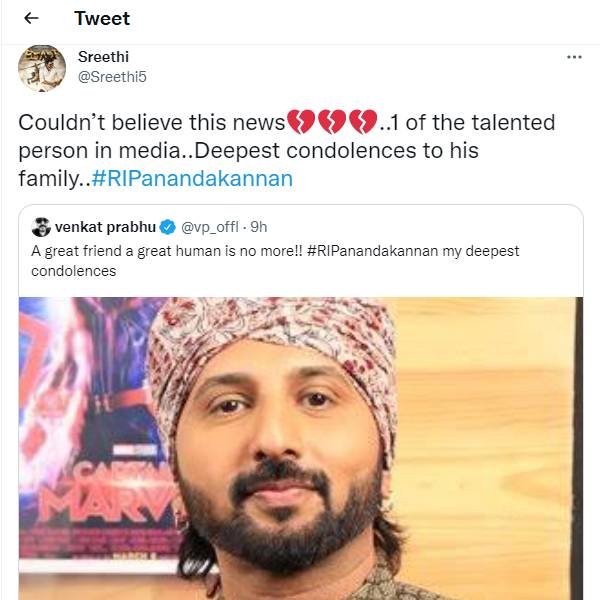
Task: Click the "Couldn't believe this news" text
Action: (x=150, y=123)
